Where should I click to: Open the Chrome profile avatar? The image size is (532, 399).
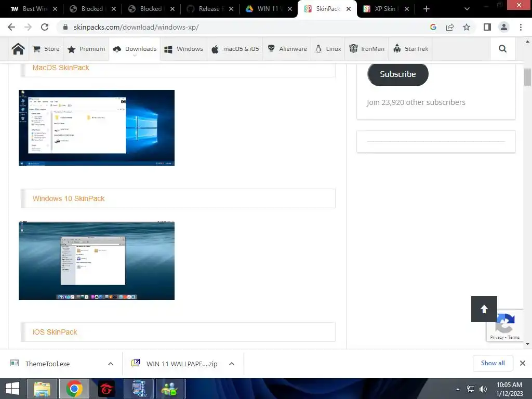(504, 27)
